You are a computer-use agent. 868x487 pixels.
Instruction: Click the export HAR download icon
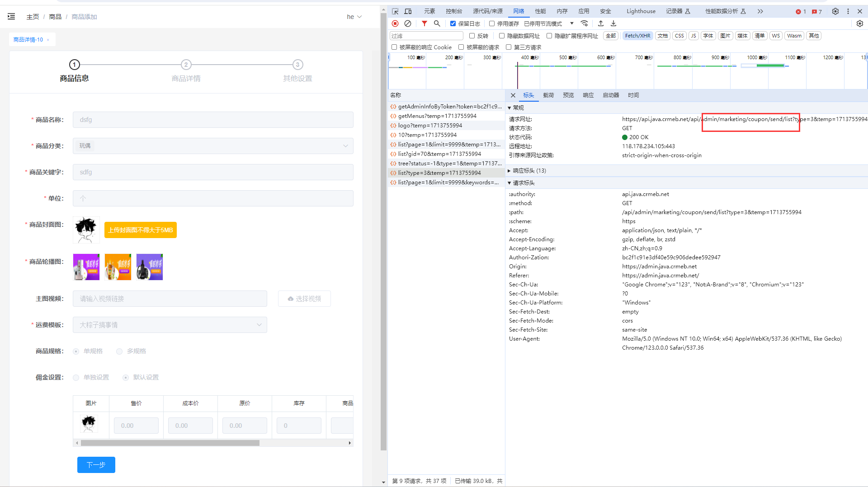point(613,23)
